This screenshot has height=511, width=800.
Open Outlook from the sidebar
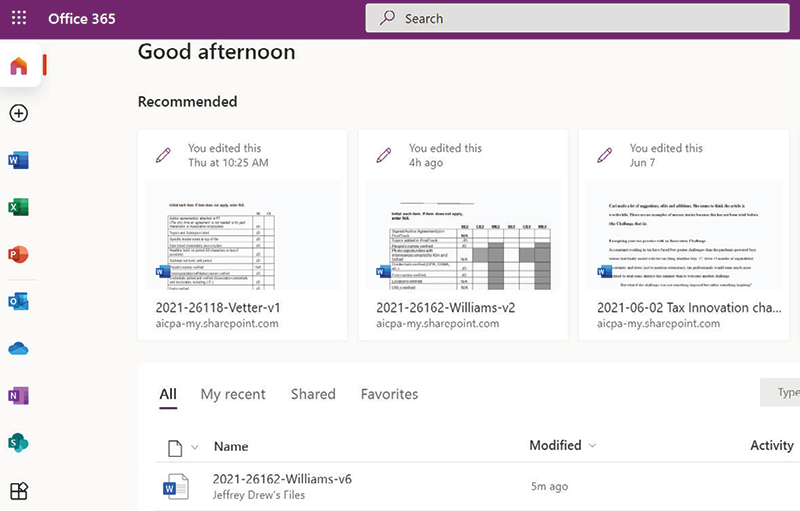[18, 301]
